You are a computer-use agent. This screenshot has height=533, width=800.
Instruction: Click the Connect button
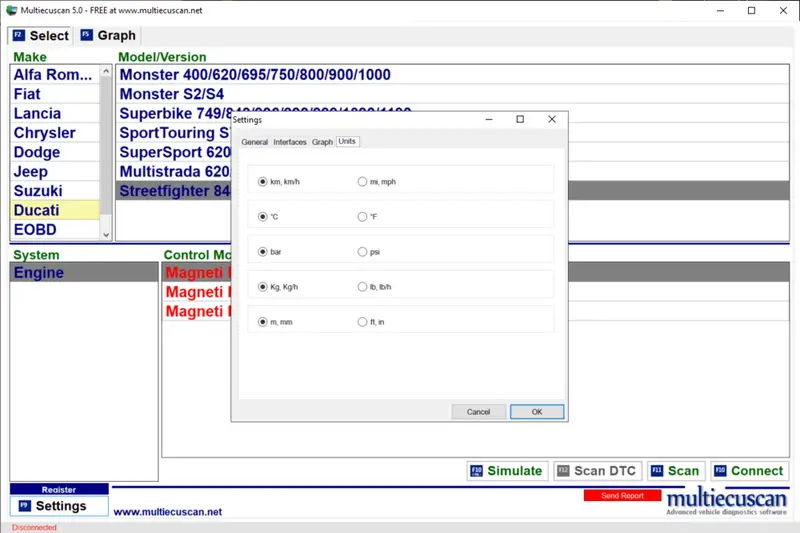click(749, 471)
